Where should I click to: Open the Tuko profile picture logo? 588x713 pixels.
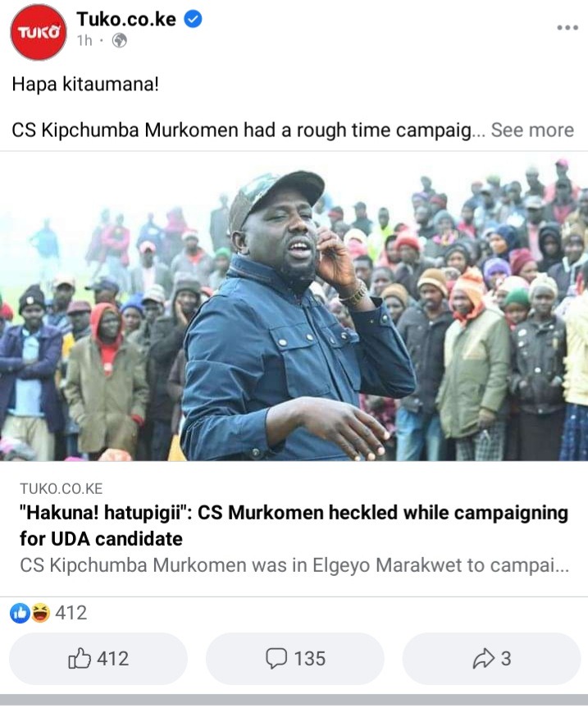(x=39, y=32)
